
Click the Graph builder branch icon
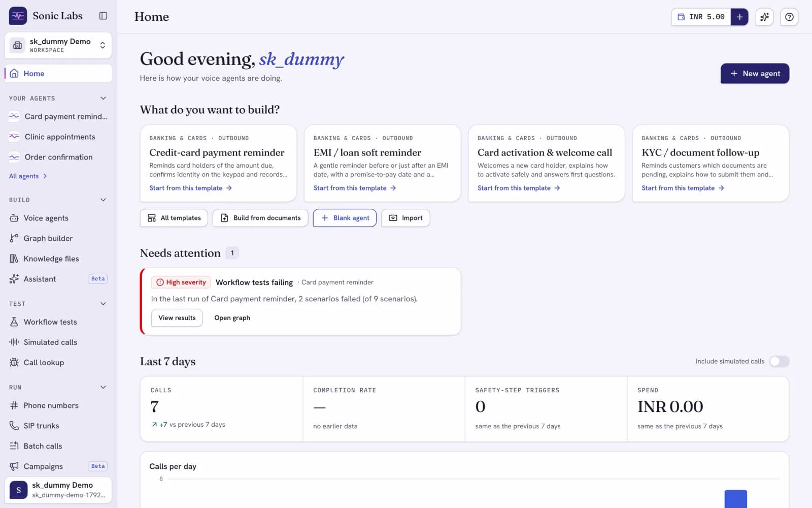14,238
